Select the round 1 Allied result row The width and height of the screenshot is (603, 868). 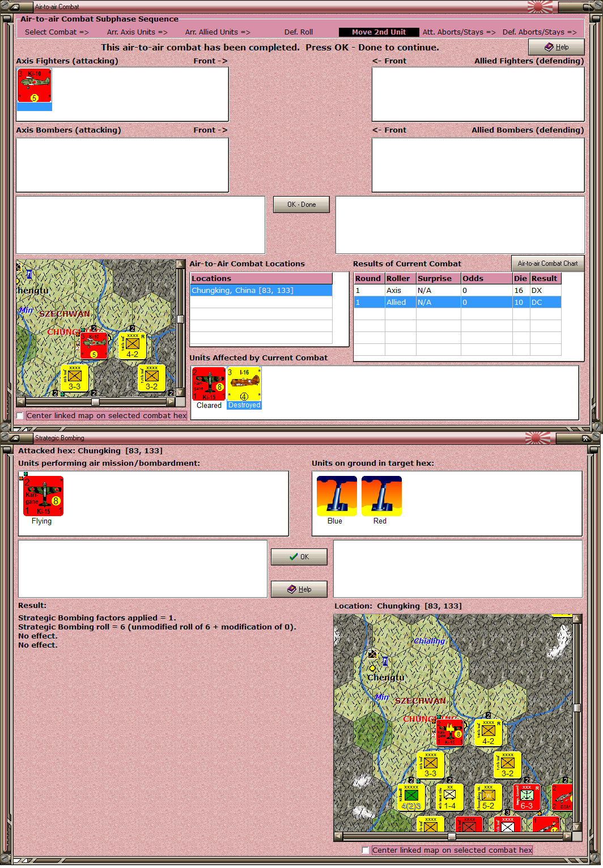[457, 303]
